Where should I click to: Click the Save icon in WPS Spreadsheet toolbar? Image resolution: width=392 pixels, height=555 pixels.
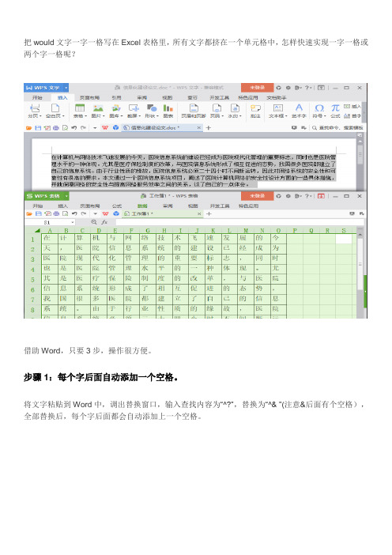pyautogui.click(x=39, y=213)
